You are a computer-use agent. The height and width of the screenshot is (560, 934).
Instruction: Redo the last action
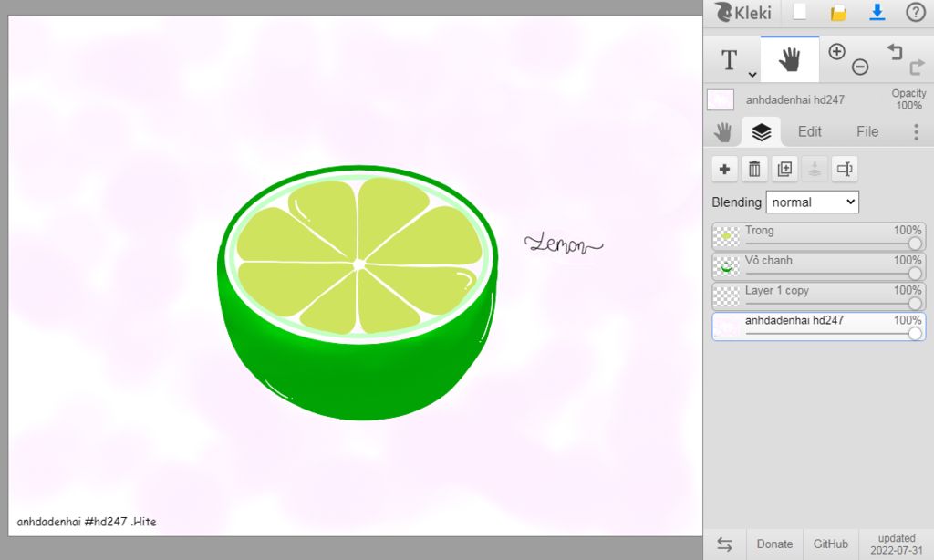917,67
